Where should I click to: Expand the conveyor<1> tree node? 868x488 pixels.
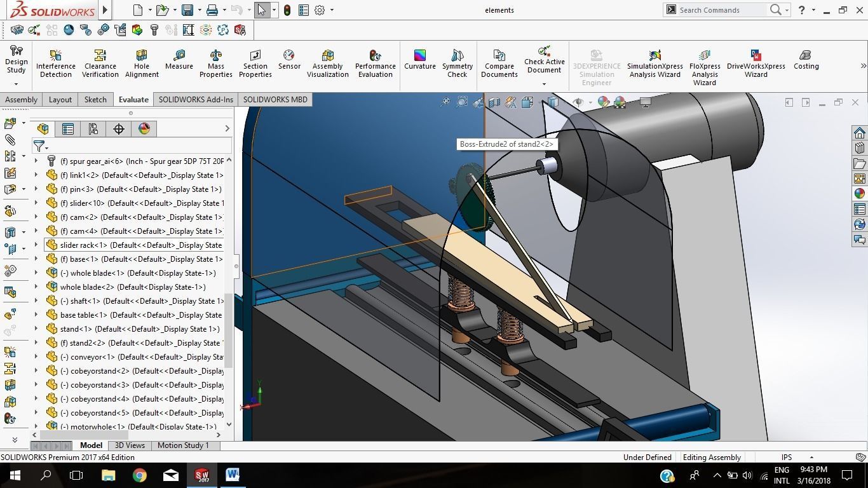(x=36, y=356)
